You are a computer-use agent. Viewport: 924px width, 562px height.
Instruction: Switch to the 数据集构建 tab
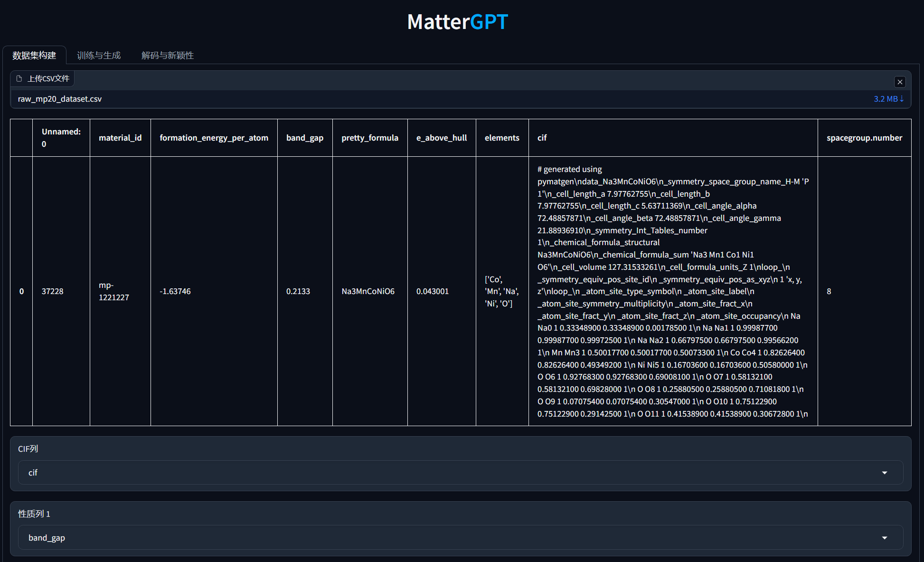[34, 55]
